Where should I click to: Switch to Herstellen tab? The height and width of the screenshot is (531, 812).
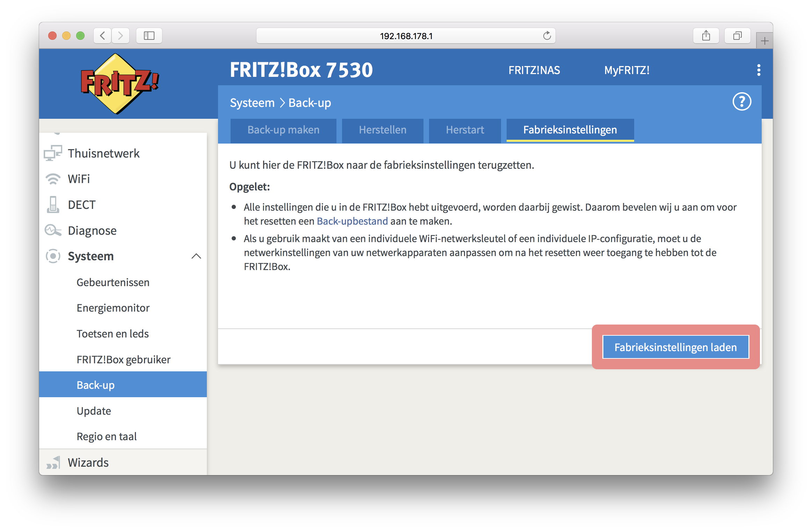click(383, 130)
